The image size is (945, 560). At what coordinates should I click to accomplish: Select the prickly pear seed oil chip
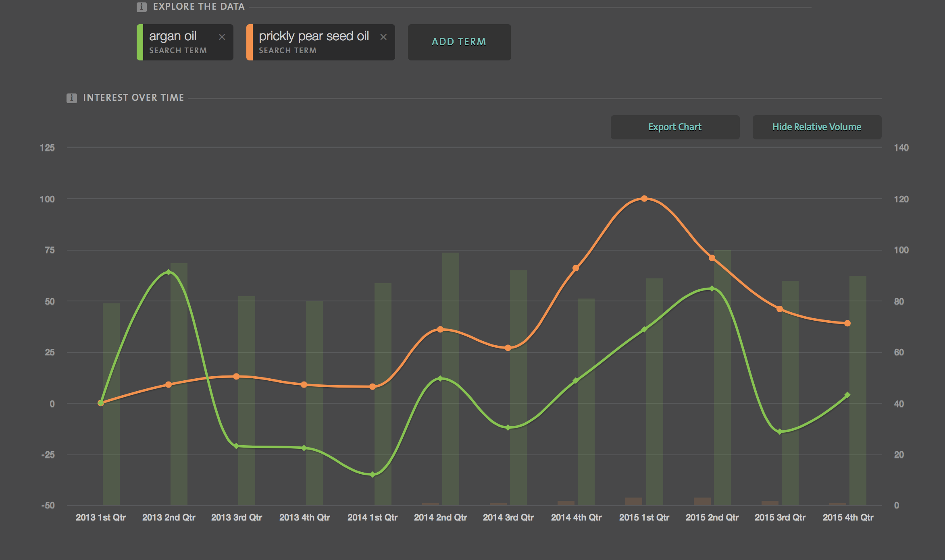(x=314, y=42)
